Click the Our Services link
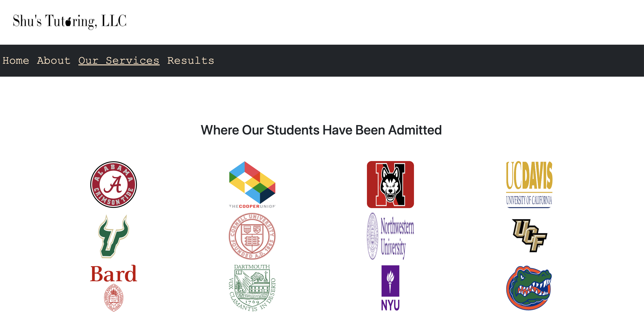Viewport: 644px width, 316px height. click(x=119, y=60)
